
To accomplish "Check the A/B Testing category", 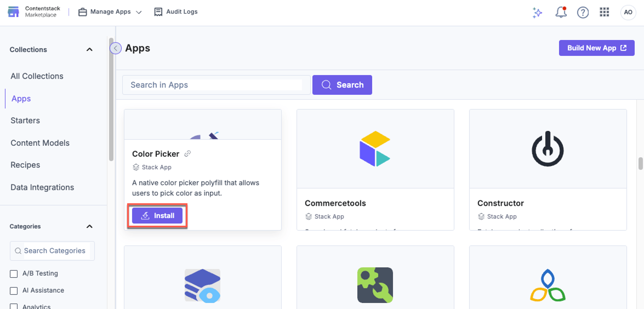I will tap(14, 273).
